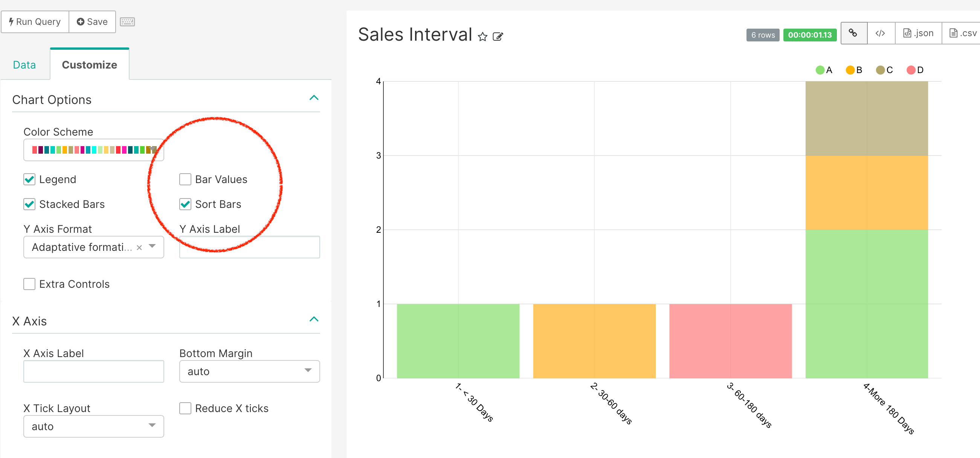The width and height of the screenshot is (980, 458).
Task: Toggle the Extra Controls checkbox
Action: (x=29, y=284)
